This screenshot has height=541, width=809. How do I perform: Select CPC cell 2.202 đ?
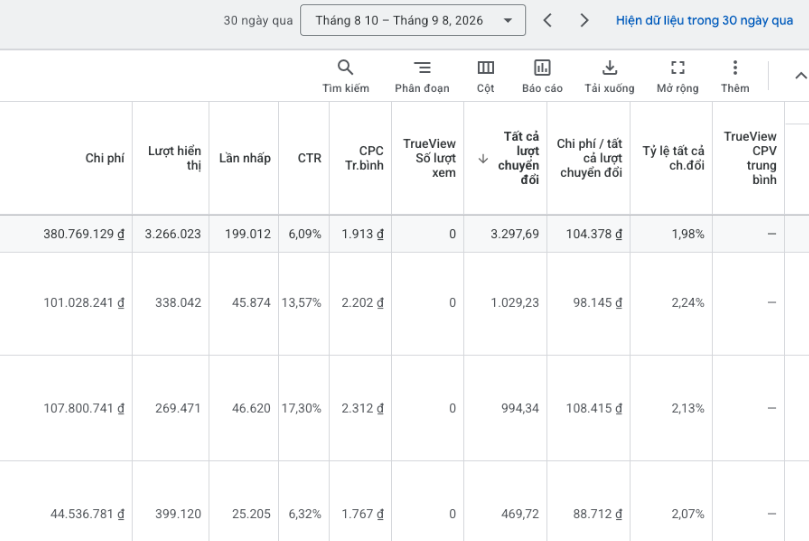[x=363, y=303]
